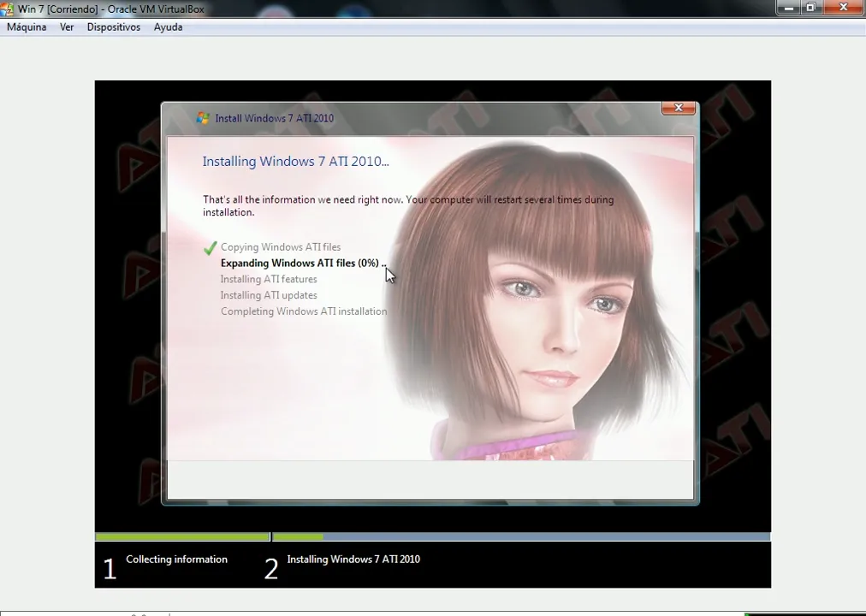Click the 'Install Windows 7 ATI 2010' title text
Viewport: 866px width, 616px height.
pyautogui.click(x=274, y=118)
